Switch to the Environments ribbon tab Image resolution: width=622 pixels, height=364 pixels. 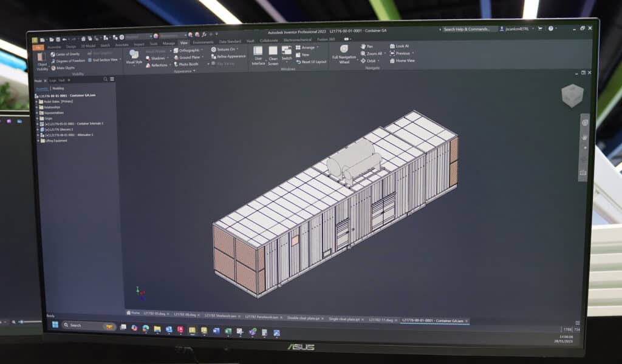coord(203,42)
